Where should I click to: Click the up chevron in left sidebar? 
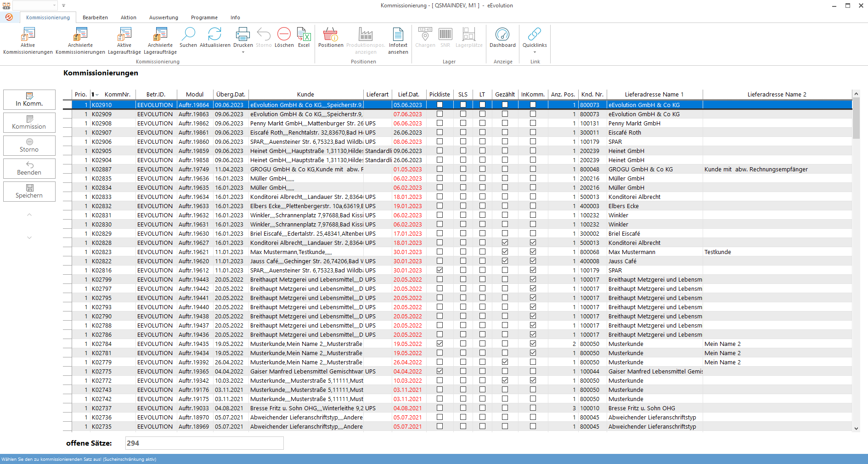[29, 215]
